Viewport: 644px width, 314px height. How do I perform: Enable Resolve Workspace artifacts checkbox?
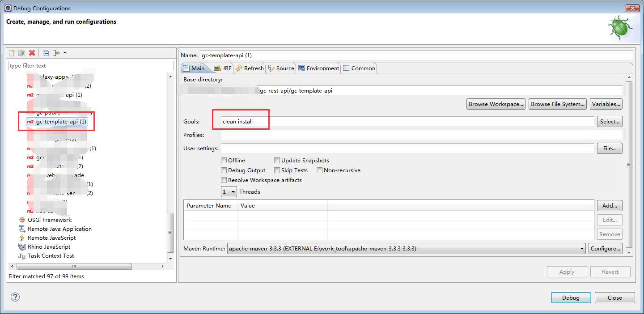tap(224, 180)
